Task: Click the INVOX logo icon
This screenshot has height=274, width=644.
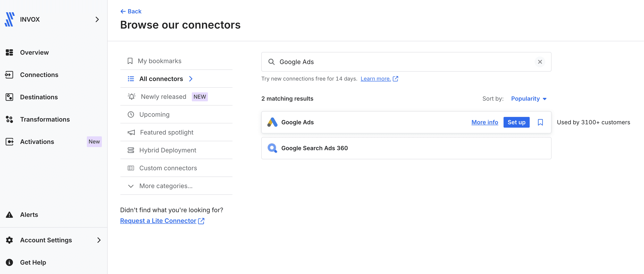Action: [10, 19]
